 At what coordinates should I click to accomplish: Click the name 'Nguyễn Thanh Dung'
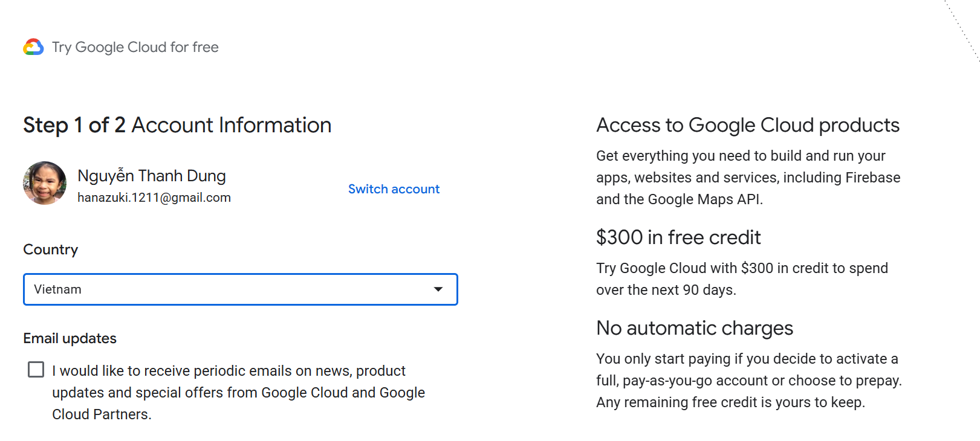coord(152,175)
